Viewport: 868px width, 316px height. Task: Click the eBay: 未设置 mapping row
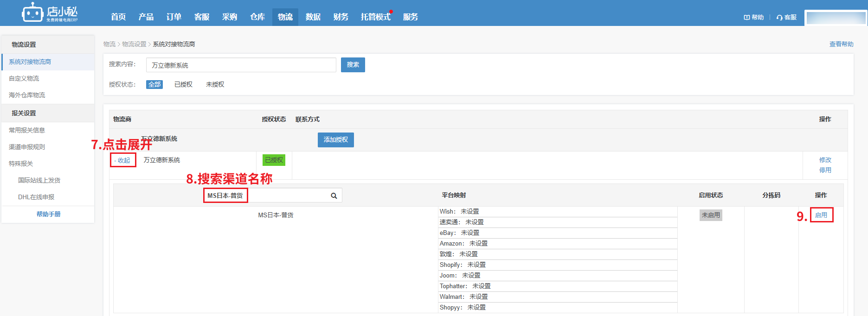tap(558, 233)
